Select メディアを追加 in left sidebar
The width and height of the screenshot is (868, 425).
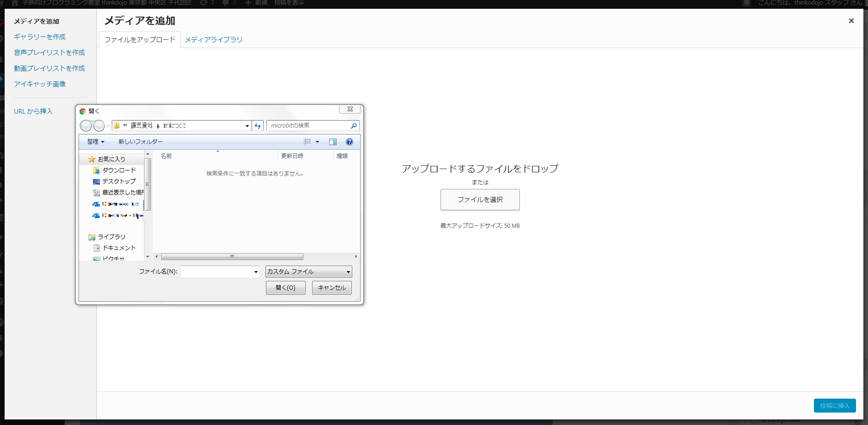pyautogui.click(x=36, y=21)
